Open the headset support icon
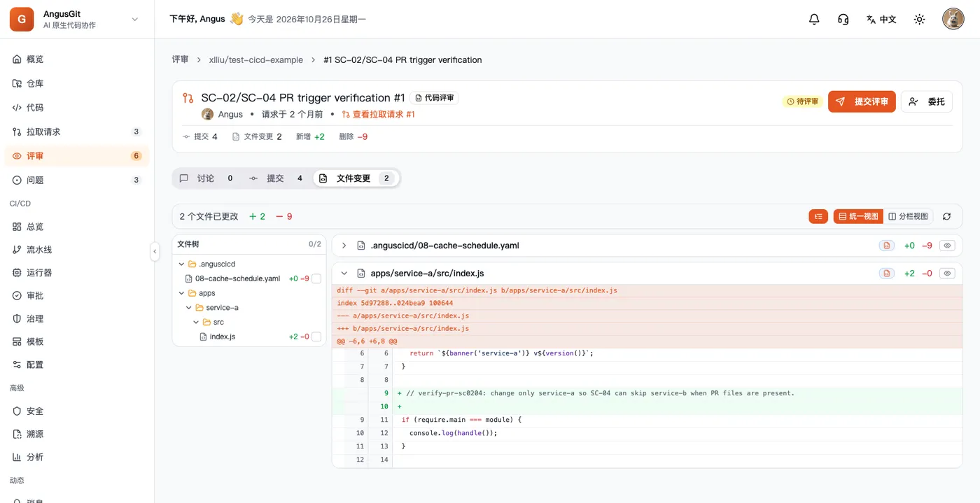This screenshot has height=503, width=980. 843,20
